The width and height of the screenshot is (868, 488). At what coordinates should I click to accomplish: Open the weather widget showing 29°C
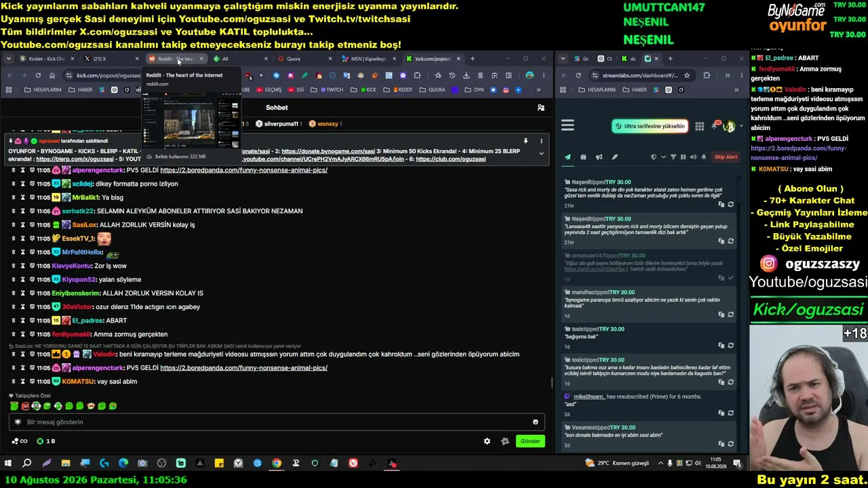pos(617,464)
